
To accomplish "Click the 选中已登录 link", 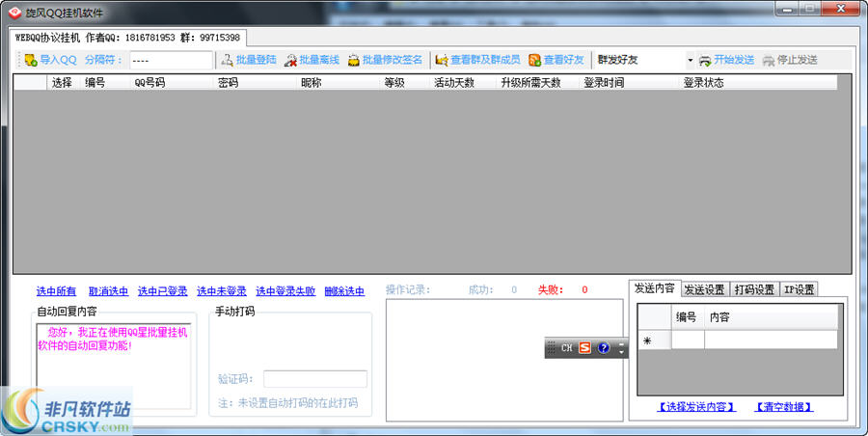I will pos(163,291).
